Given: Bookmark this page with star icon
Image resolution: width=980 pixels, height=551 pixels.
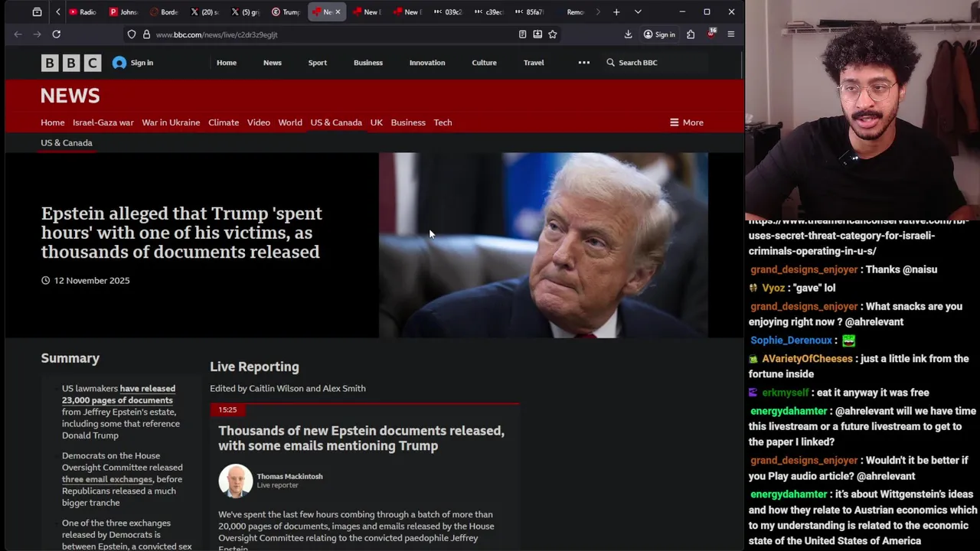Looking at the screenshot, I should pos(553,34).
